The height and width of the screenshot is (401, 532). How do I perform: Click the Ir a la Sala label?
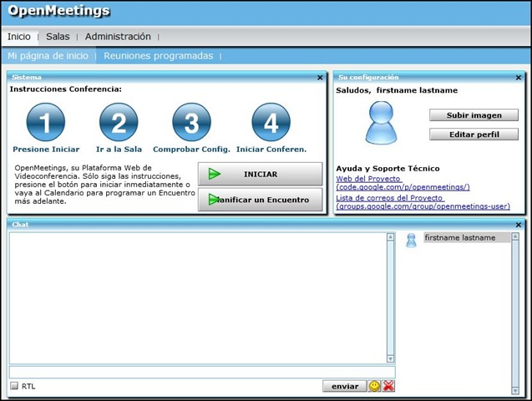coord(119,150)
